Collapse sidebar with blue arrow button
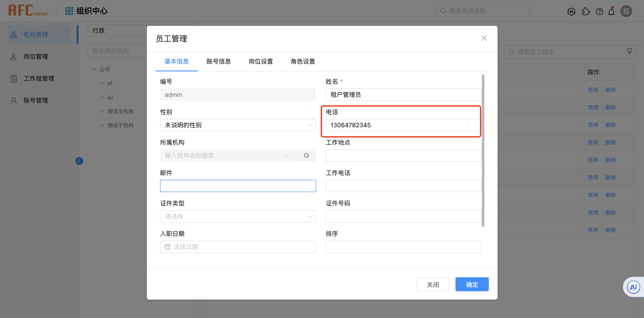Screen dimensions: 644x318 click(x=79, y=161)
